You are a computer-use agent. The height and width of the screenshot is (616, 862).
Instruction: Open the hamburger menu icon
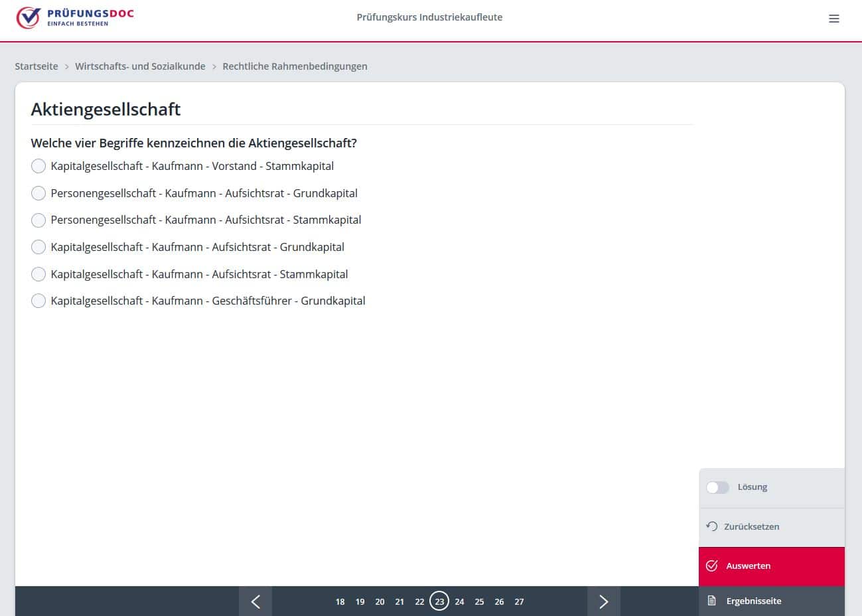pos(834,19)
